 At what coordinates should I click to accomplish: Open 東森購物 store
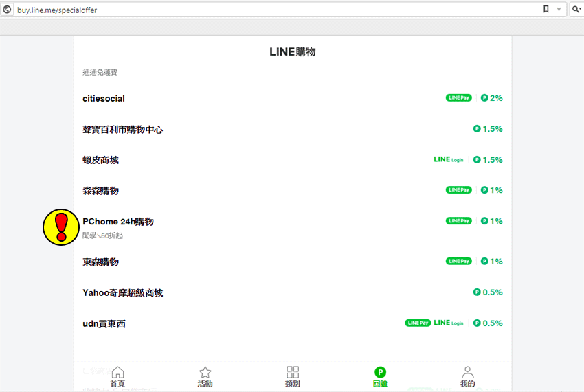click(293, 262)
